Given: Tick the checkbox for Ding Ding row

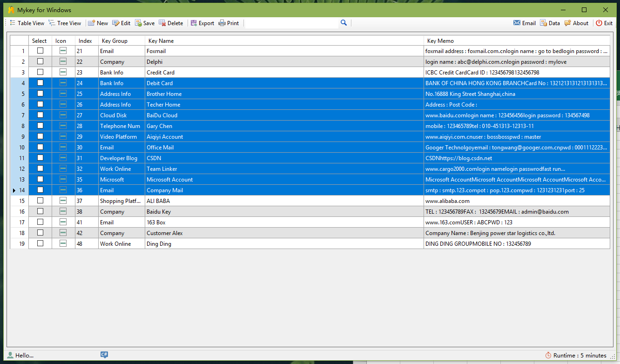Looking at the screenshot, I should click(x=40, y=243).
